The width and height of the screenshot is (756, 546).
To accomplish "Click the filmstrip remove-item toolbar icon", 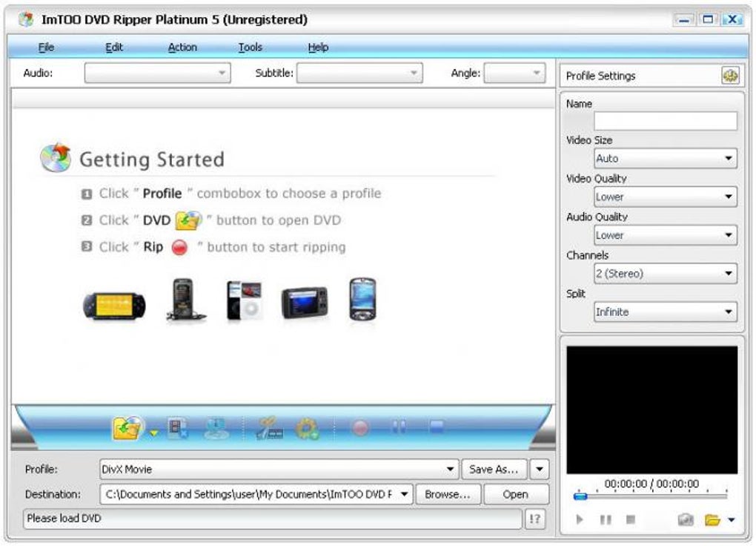I will coord(177,428).
